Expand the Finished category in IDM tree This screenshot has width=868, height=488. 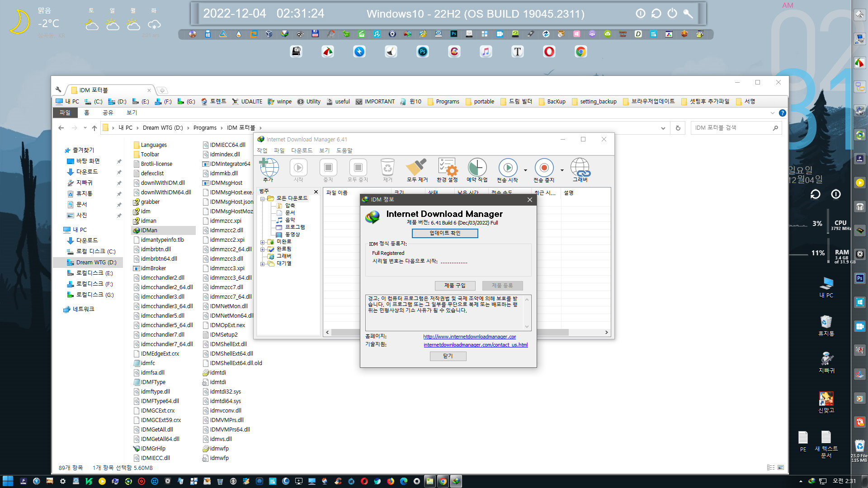click(262, 249)
